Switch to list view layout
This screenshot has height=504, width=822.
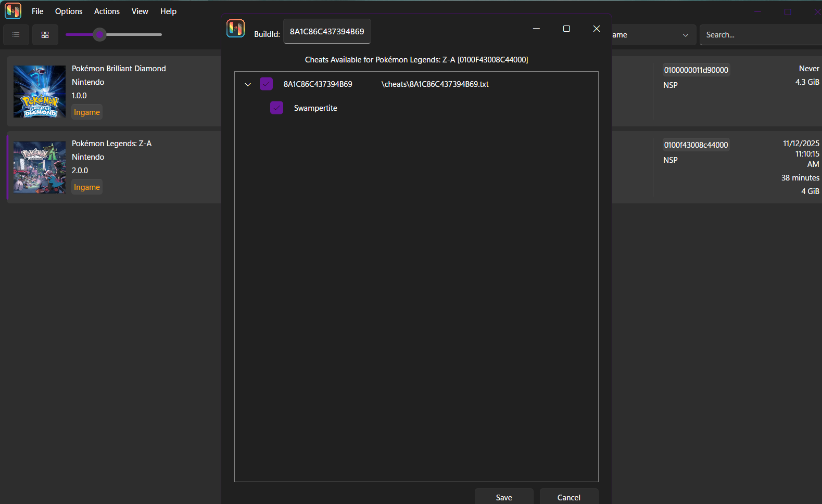coord(16,35)
